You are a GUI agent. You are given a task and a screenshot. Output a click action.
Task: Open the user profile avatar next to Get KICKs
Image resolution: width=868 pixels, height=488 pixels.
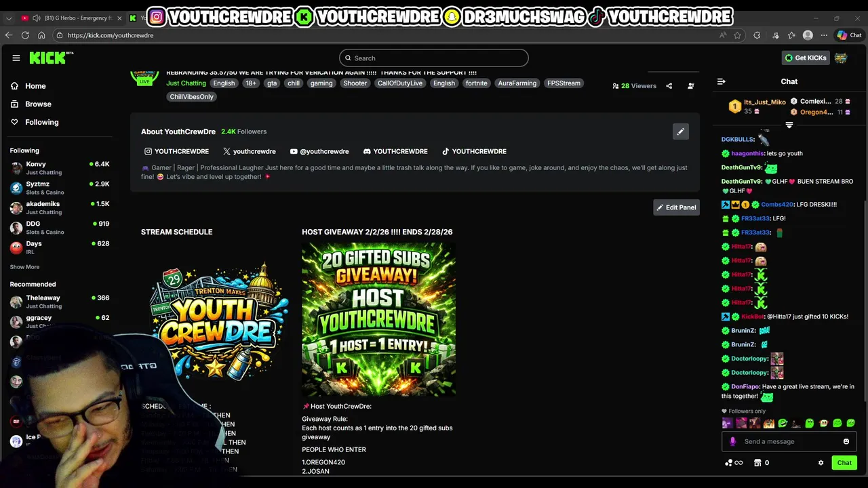(841, 58)
